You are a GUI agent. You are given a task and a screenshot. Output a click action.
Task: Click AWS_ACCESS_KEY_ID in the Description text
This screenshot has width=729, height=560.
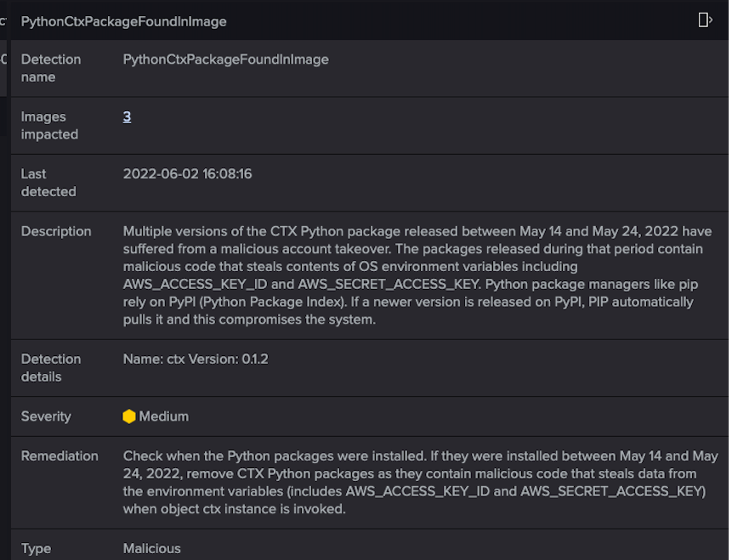pyautogui.click(x=195, y=285)
